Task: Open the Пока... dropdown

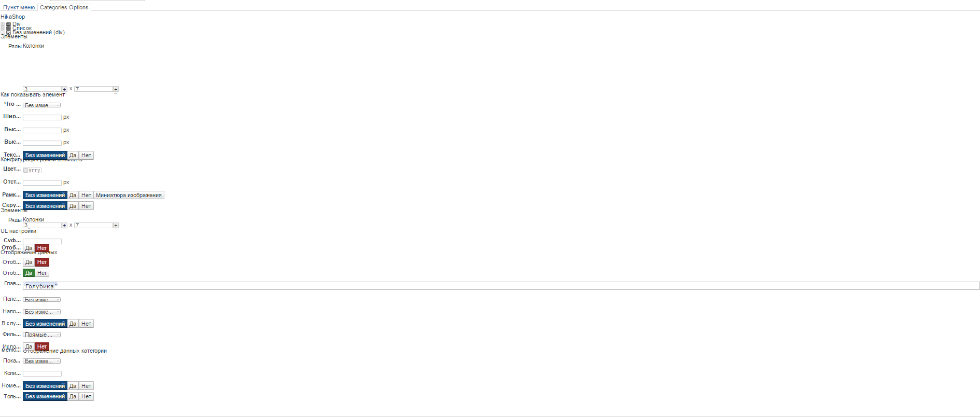Action: click(x=41, y=361)
